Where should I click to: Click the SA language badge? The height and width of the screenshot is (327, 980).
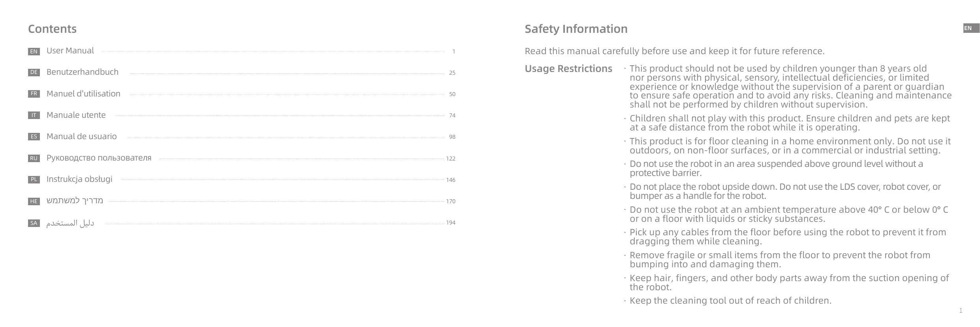34,223
